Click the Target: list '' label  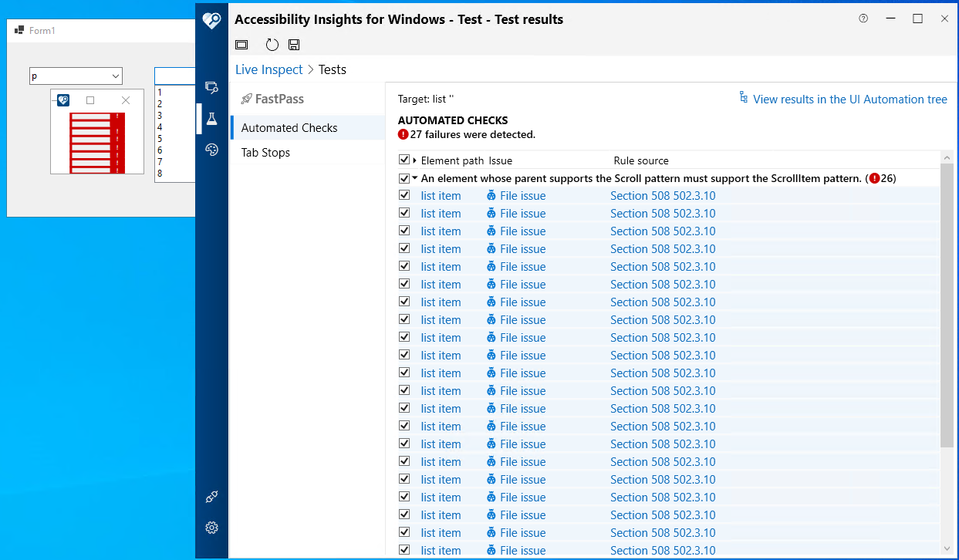coord(426,100)
